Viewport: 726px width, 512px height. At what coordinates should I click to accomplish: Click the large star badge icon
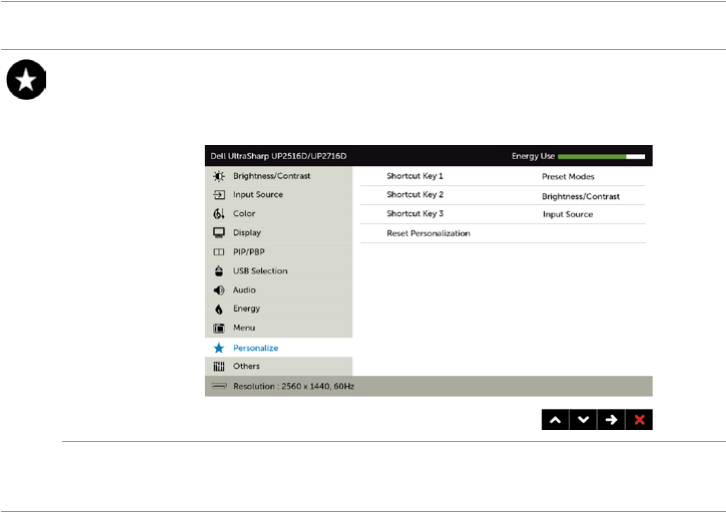tap(26, 80)
